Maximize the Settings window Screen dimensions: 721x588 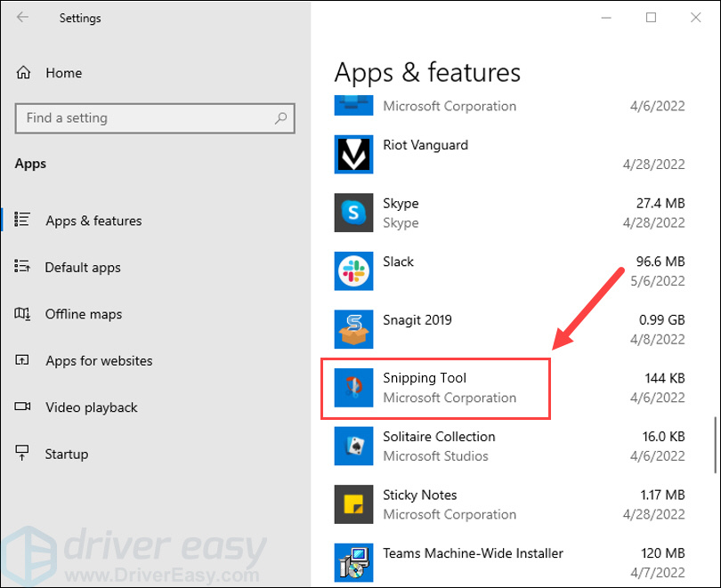tap(651, 18)
